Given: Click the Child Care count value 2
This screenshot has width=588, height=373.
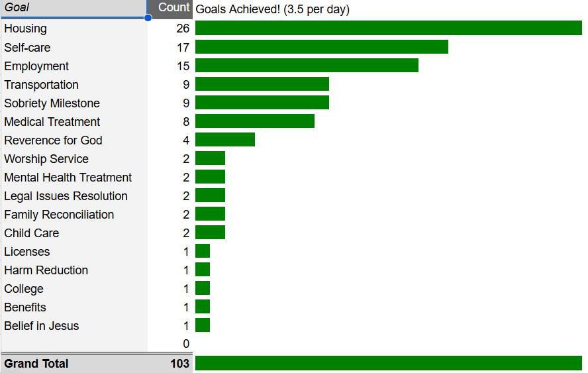Looking at the screenshot, I should point(186,233).
